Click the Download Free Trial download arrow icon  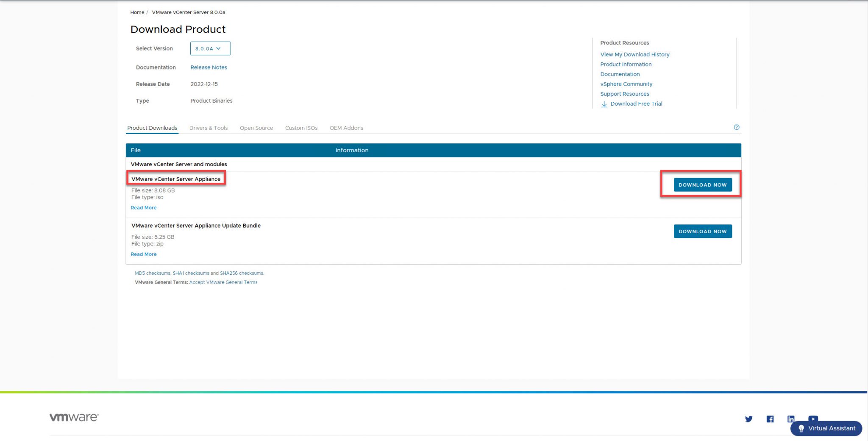604,104
